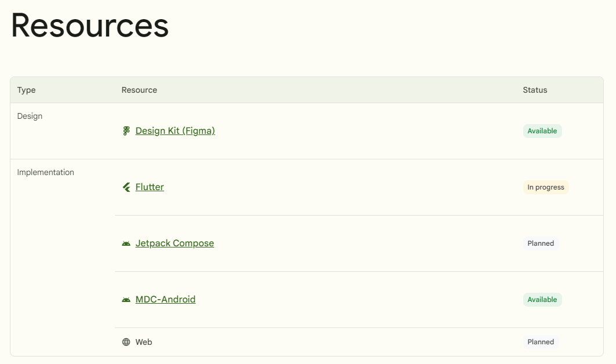
Task: Click the Available badge for MDC-Android
Action: point(542,300)
